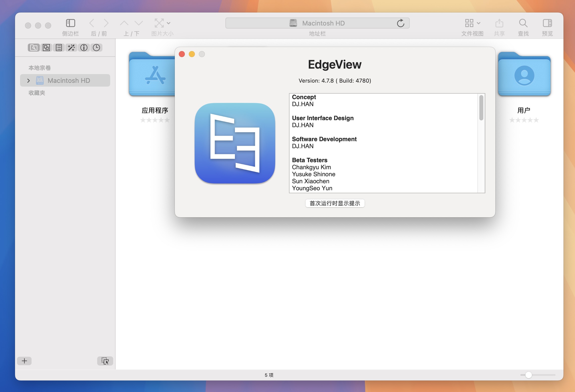This screenshot has height=392, width=575.
Task: Rate the 应用程序 folder using its stars
Action: (x=155, y=120)
